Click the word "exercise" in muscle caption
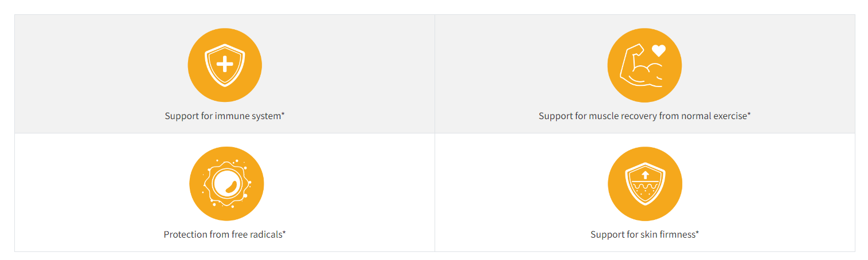Viewport: 868px width, 260px height. [x=730, y=116]
